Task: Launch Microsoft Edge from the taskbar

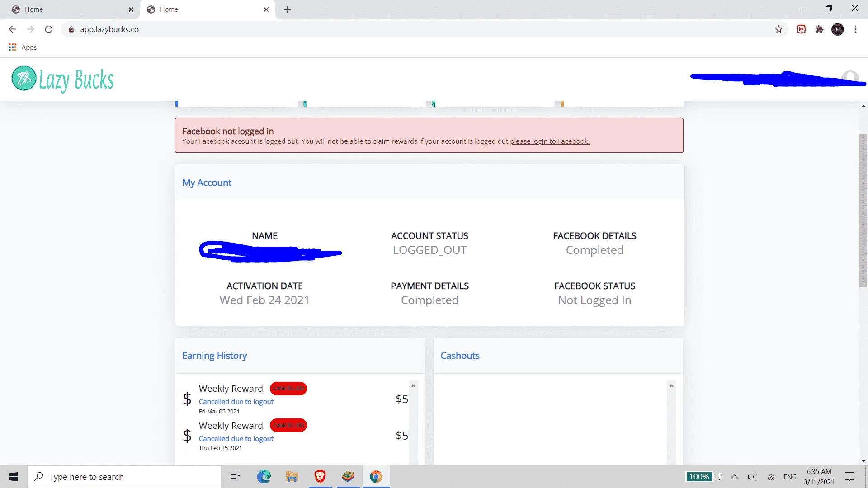Action: (x=264, y=477)
